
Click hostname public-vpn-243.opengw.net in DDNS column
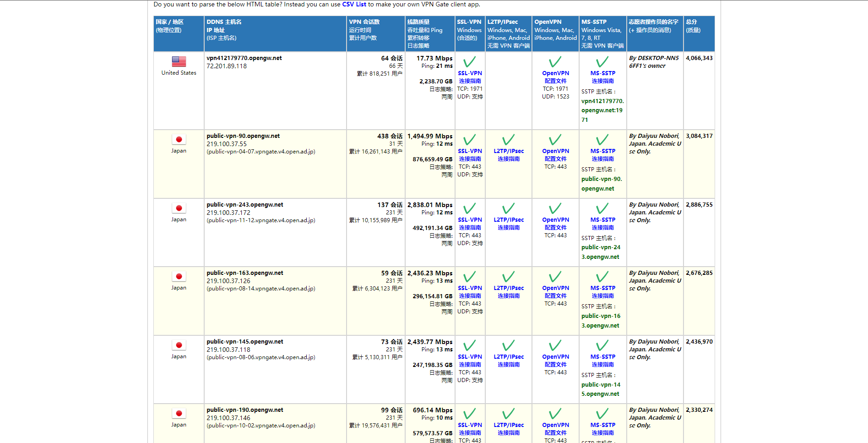pyautogui.click(x=245, y=205)
